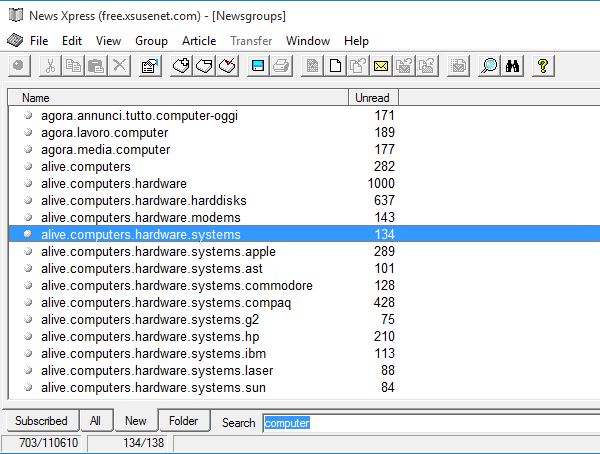This screenshot has height=454, width=600.
Task: Click the yellow question mark Help icon
Action: coord(543,66)
